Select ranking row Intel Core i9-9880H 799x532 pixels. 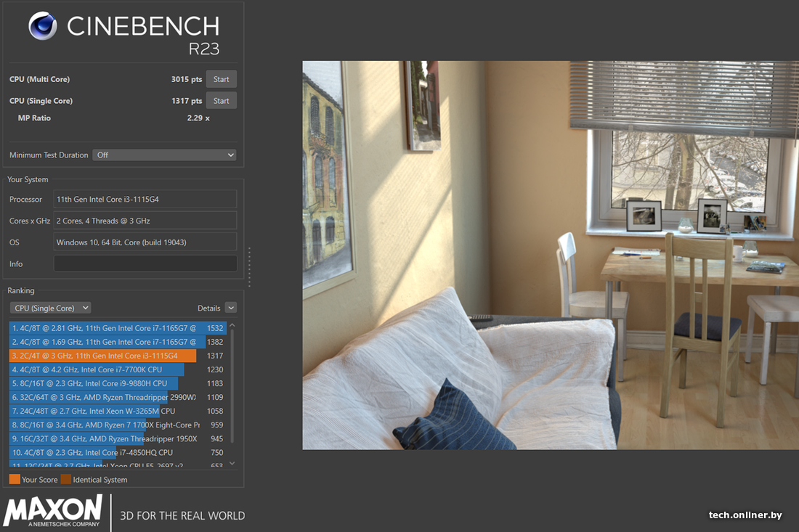(x=118, y=383)
